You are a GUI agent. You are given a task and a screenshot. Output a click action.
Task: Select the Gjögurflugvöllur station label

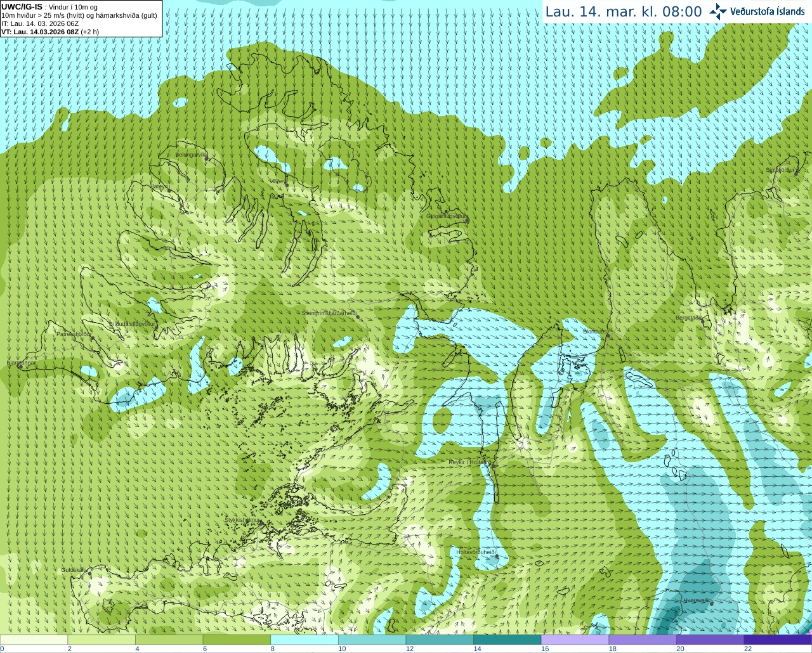coord(447,217)
